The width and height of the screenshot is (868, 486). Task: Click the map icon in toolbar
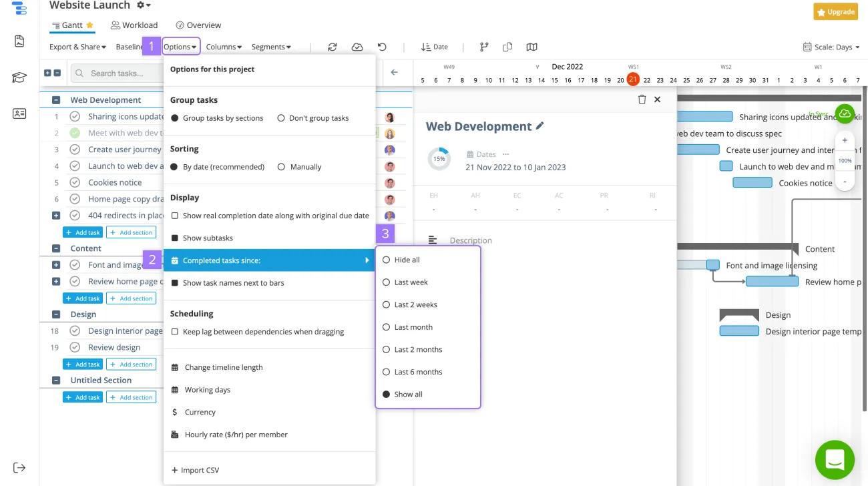(531, 47)
